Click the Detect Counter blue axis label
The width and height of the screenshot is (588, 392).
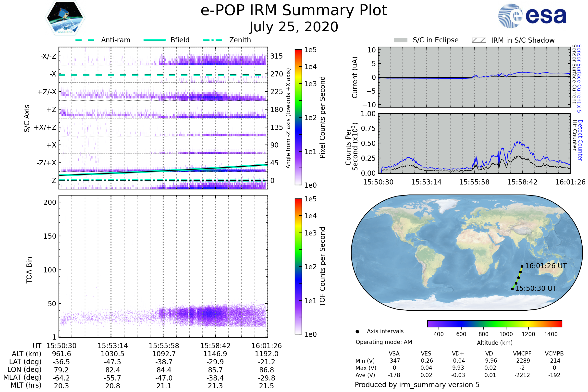[580, 140]
